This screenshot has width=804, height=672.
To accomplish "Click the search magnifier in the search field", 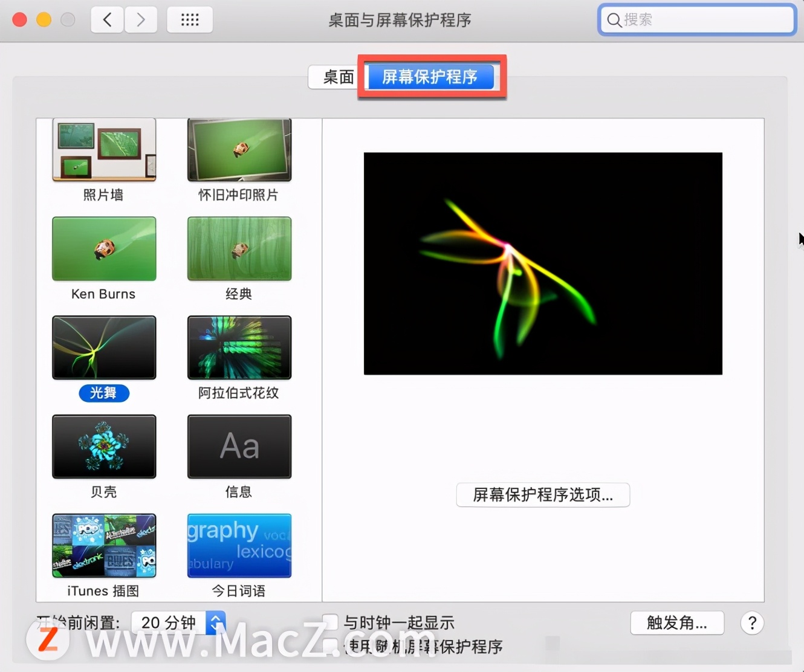I will click(x=614, y=20).
